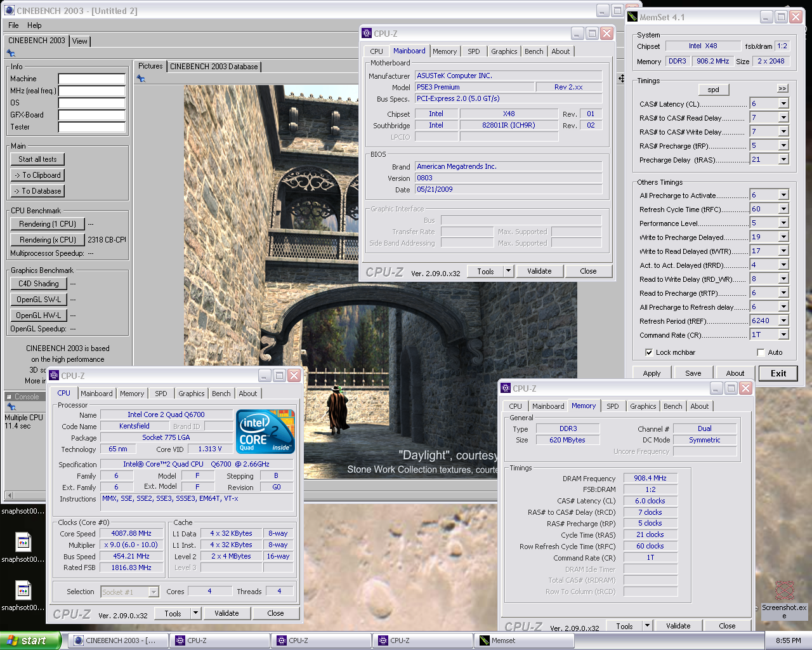Click OpenGL HW-L button
The width and height of the screenshot is (812, 650).
click(39, 315)
